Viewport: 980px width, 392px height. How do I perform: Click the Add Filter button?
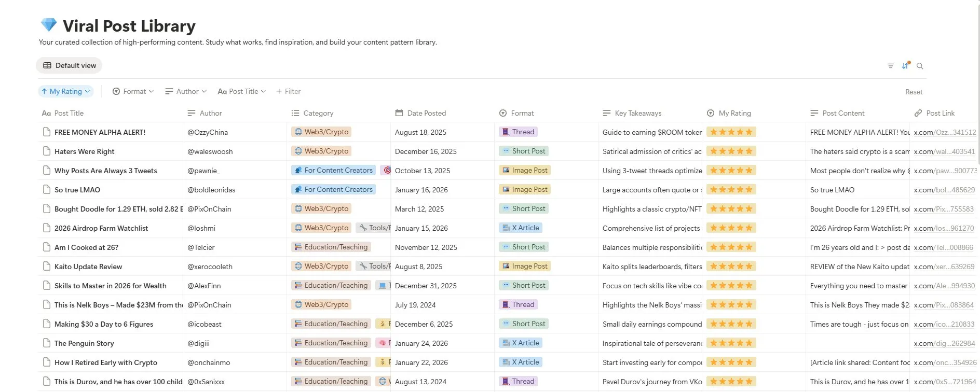[x=289, y=91]
